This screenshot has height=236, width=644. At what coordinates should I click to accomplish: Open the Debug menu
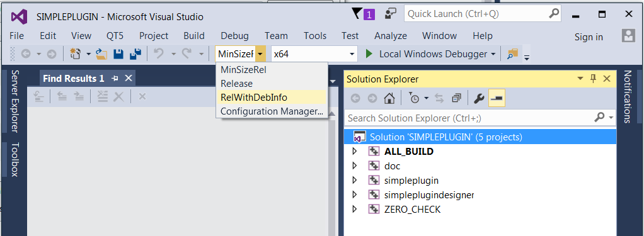tap(234, 36)
